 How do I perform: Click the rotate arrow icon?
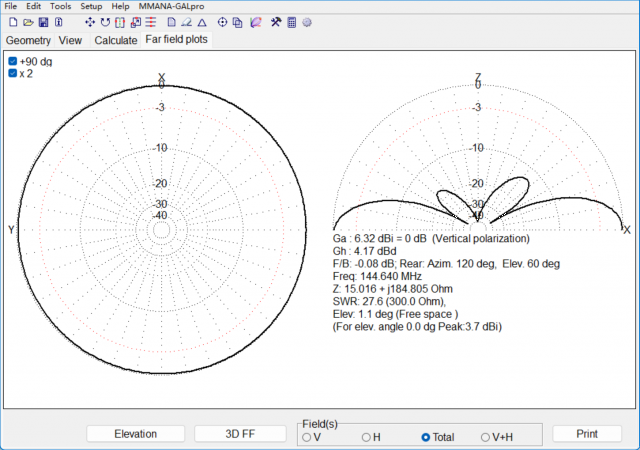pyautogui.click(x=105, y=22)
